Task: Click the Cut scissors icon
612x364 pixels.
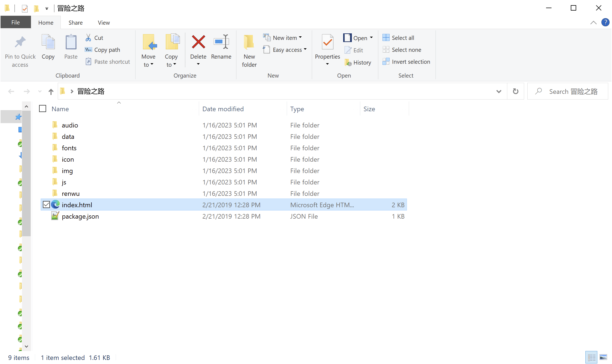Action: [88, 38]
